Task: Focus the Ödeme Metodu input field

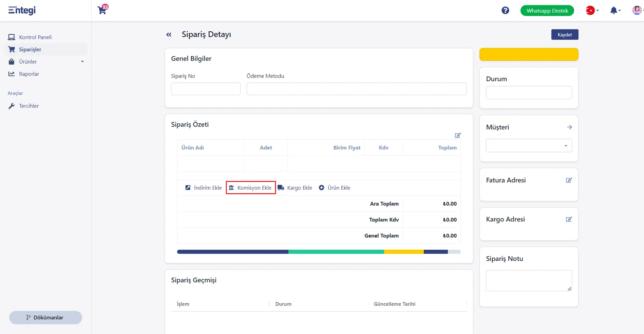Action: tap(357, 89)
